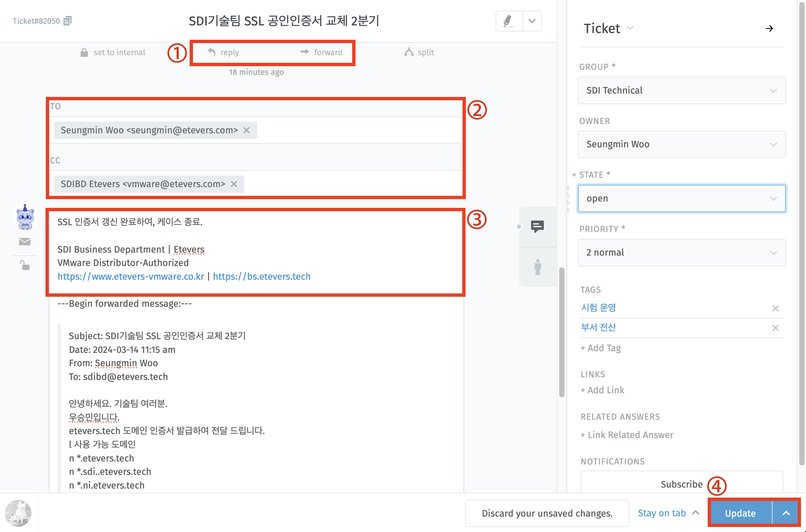806x532 pixels.
Task: Click Discard your unsaved changes
Action: point(547,513)
